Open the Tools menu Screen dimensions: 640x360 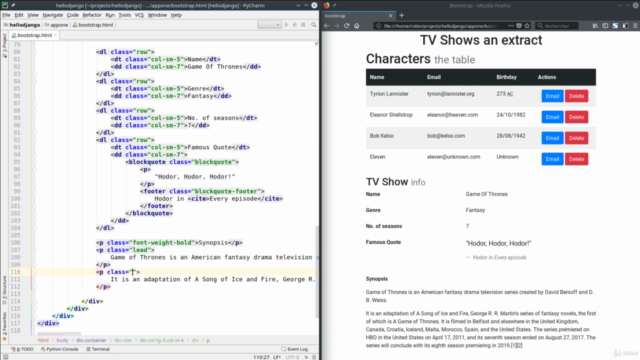click(124, 15)
